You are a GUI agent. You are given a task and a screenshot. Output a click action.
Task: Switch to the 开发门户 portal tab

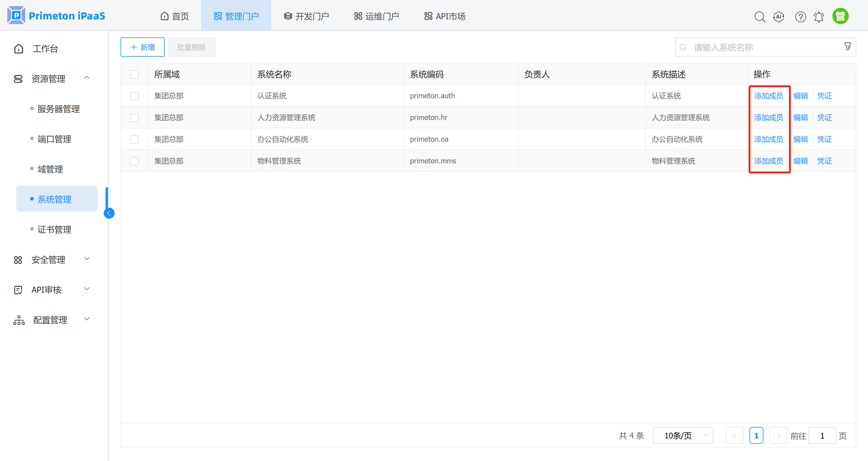[306, 16]
